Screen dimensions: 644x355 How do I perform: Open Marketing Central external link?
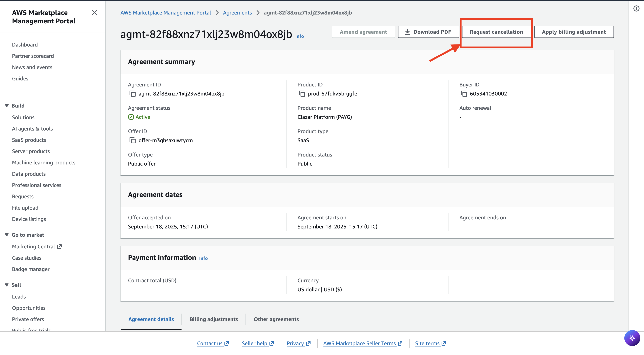[37, 247]
